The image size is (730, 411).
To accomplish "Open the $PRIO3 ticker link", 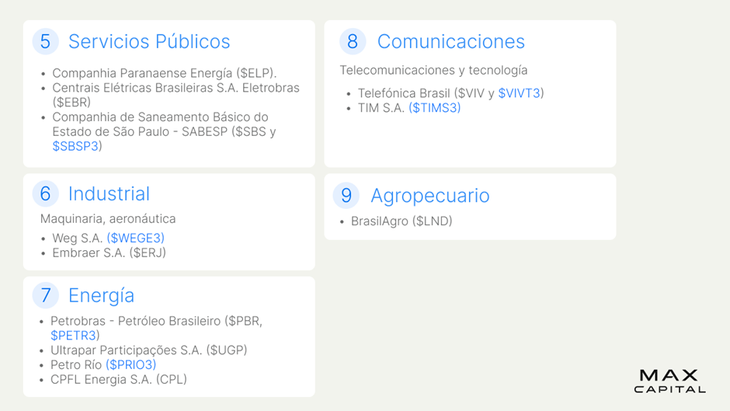I will coord(131,364).
